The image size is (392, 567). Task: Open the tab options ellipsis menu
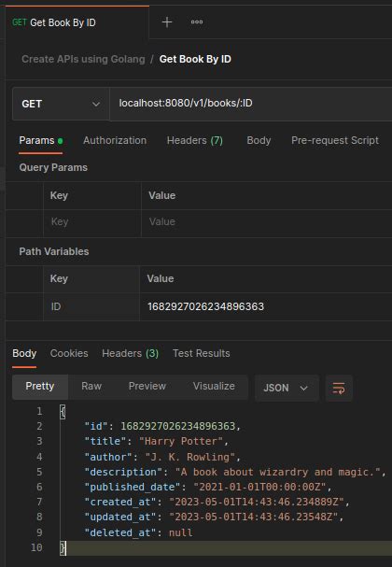tap(197, 22)
